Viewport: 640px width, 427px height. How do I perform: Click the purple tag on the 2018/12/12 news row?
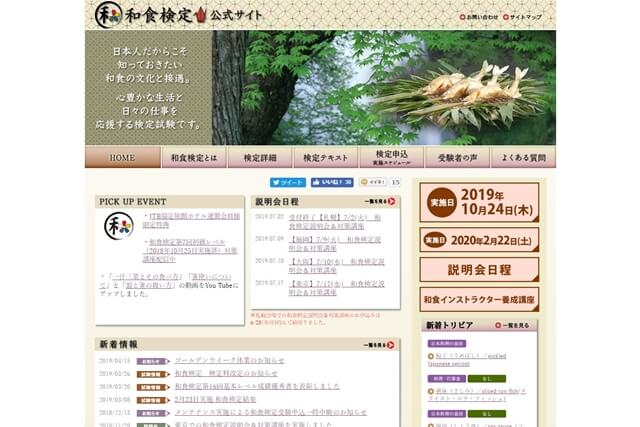click(x=153, y=413)
